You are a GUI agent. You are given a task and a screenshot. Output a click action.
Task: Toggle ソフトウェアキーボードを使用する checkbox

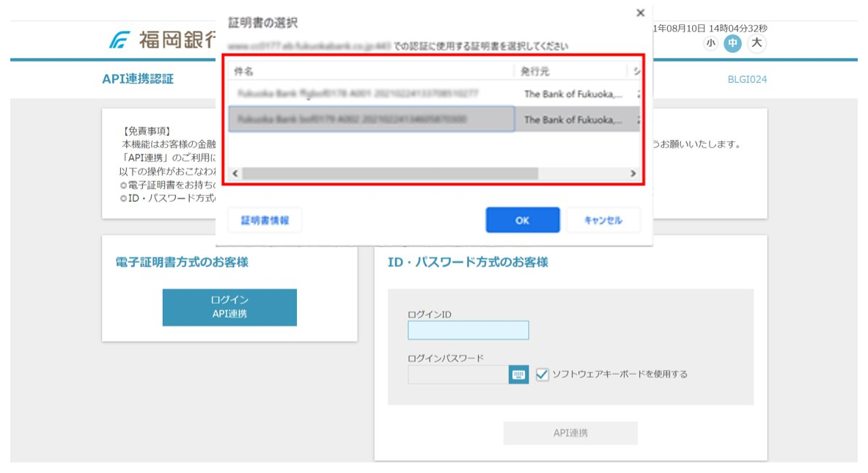[x=542, y=375]
